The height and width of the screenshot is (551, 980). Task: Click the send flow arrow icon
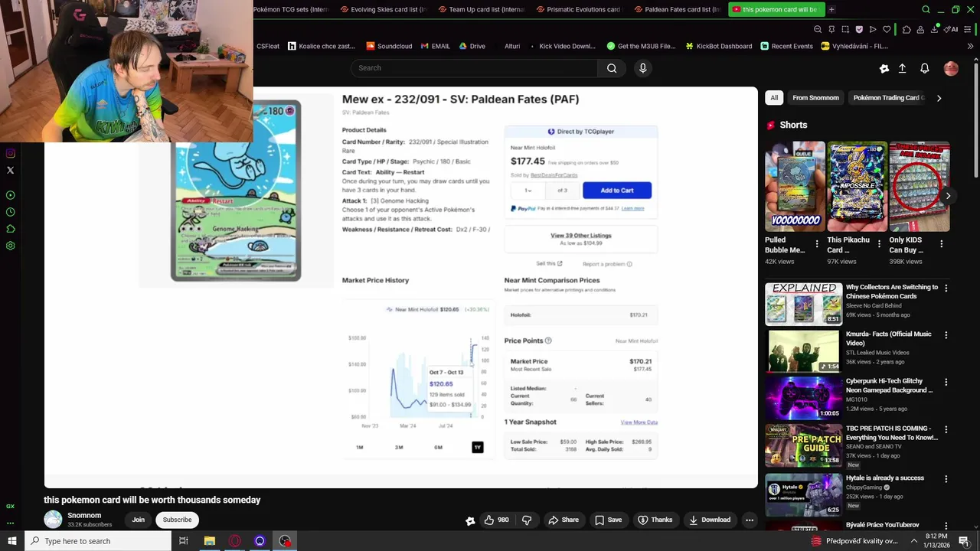click(x=873, y=29)
